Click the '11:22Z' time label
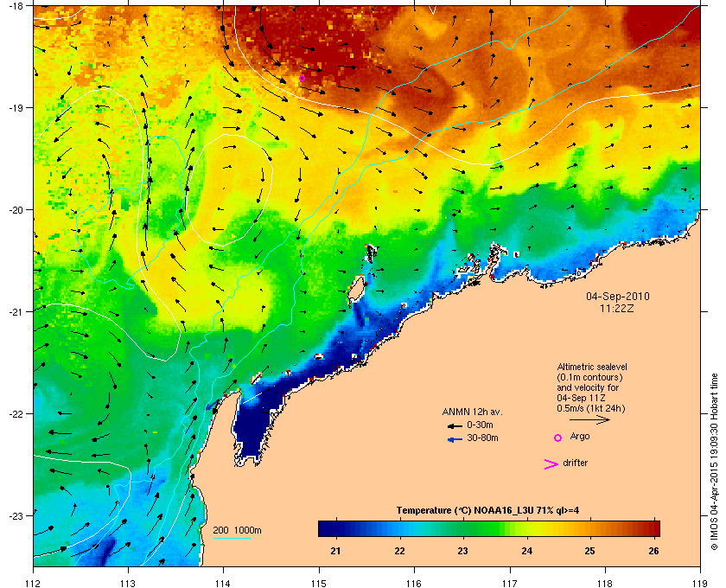The width and height of the screenshot is (726, 588). (617, 308)
